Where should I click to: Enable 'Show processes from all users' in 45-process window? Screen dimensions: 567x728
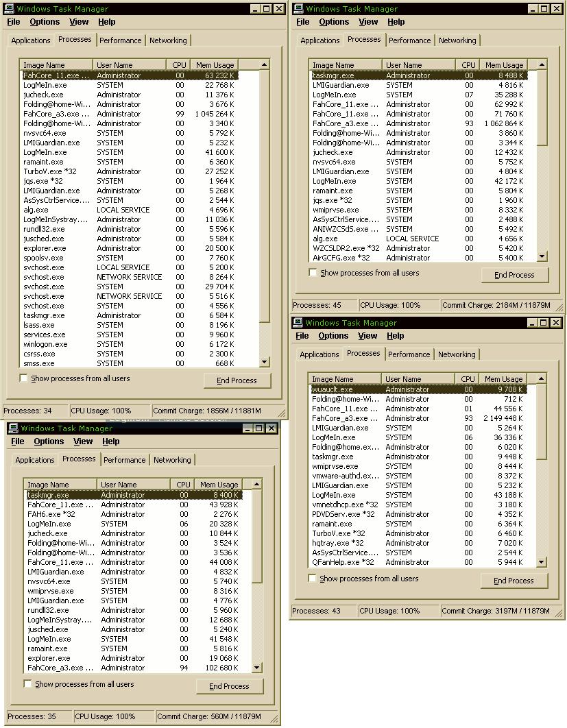click(313, 273)
